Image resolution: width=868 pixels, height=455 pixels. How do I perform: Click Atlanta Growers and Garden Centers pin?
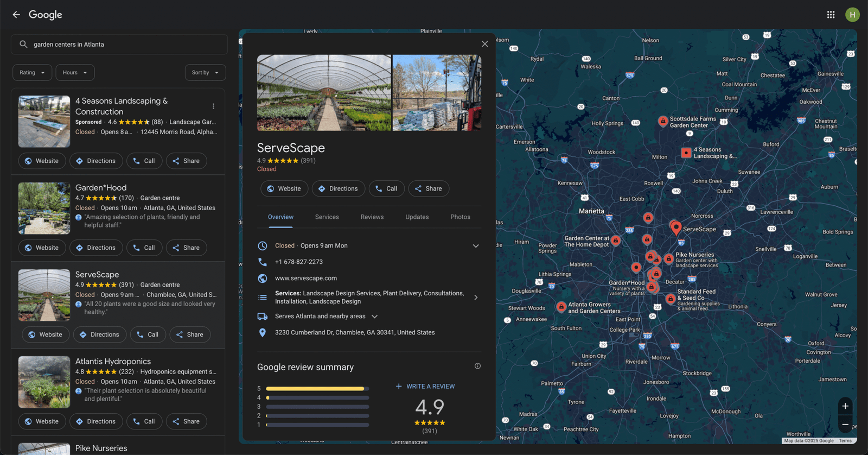[561, 307]
